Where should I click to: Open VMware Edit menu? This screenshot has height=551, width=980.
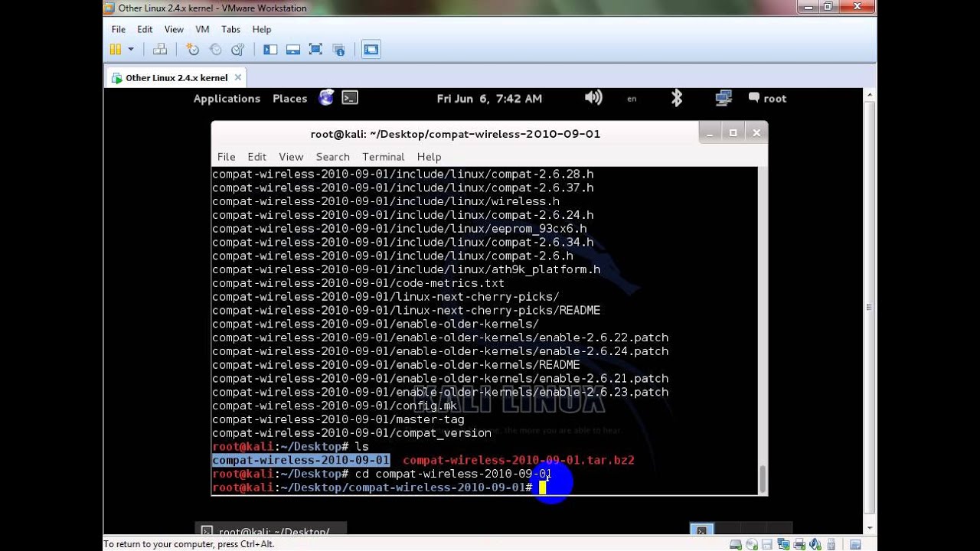pyautogui.click(x=145, y=29)
